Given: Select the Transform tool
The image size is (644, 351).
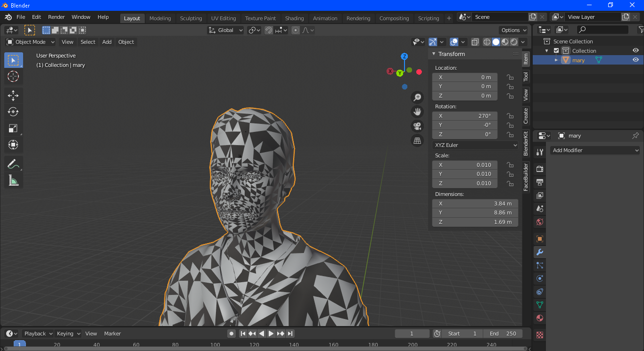Looking at the screenshot, I should coord(13,145).
